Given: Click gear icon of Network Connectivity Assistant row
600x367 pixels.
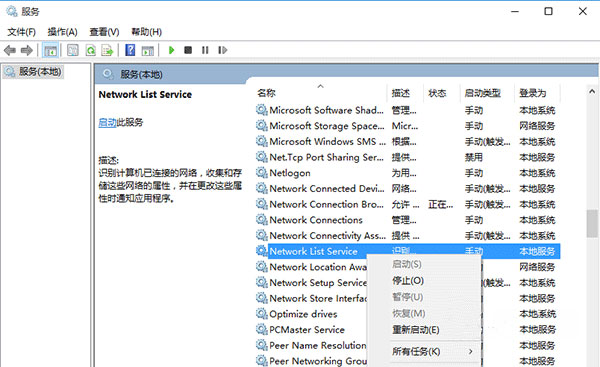Looking at the screenshot, I should [262, 236].
